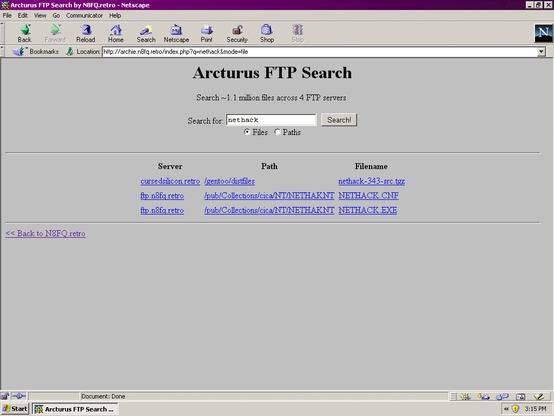Open ftp.n8fq.retro in NETHACK.EXE row
Viewport: 554px width, 416px height.
point(162,210)
